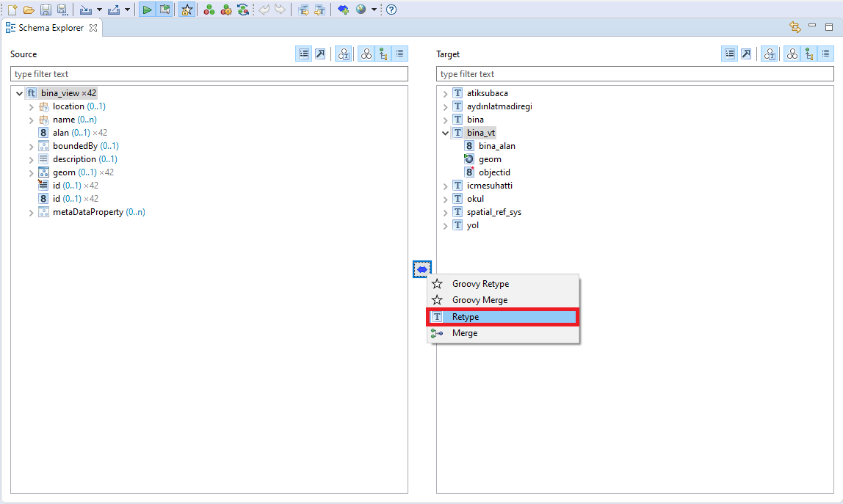843x504 pixels.
Task: Collapse the bina_view source type
Action: click(19, 93)
